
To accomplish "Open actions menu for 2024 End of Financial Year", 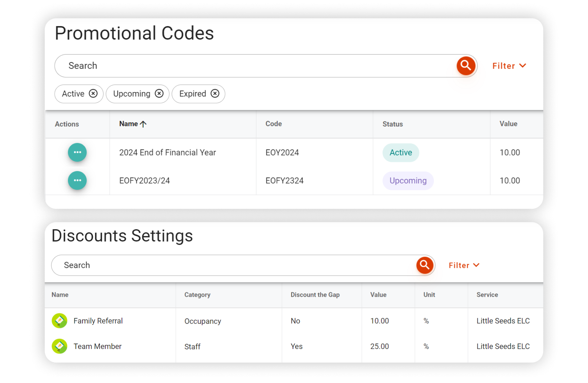I will pyautogui.click(x=77, y=152).
